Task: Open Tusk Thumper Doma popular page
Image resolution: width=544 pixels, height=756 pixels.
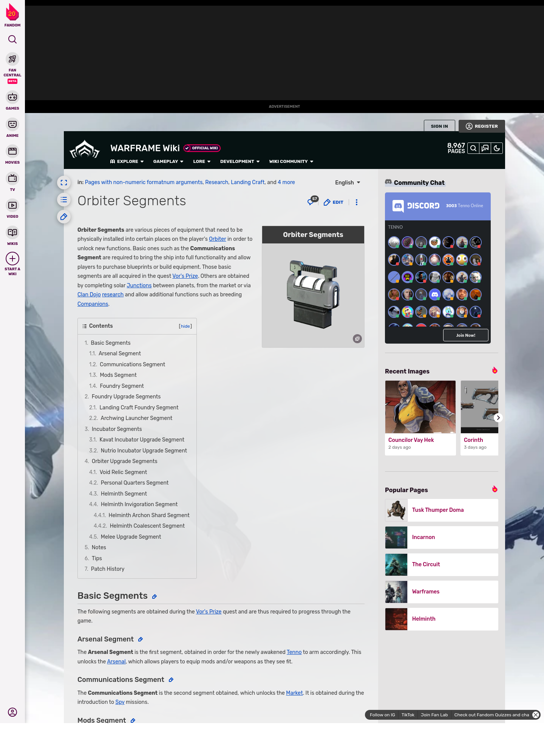Action: 442,510
